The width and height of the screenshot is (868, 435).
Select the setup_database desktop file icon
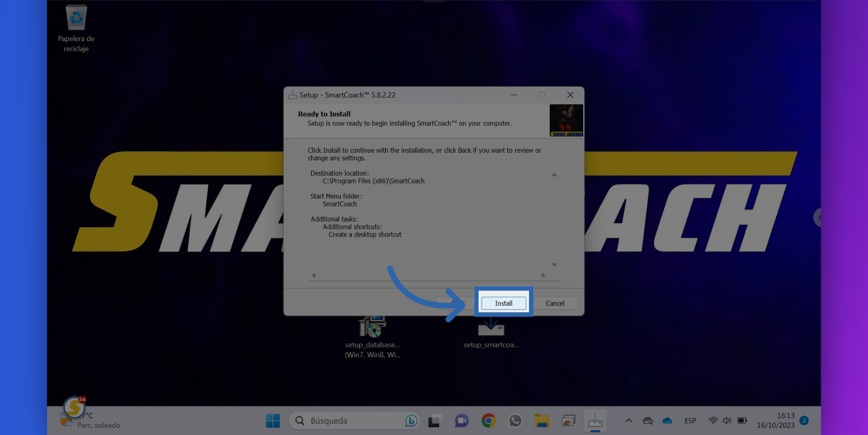(x=373, y=337)
